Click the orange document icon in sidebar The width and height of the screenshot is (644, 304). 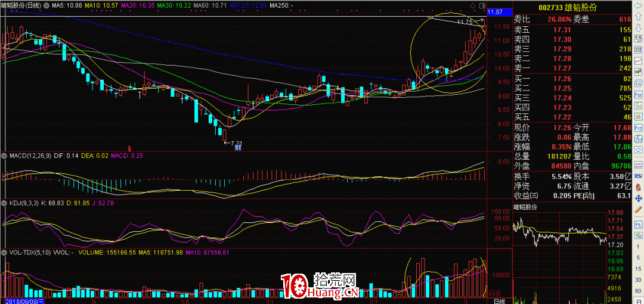click(x=638, y=116)
